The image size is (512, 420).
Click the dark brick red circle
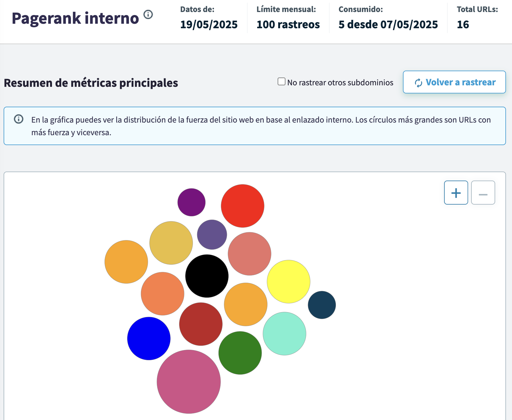[x=201, y=324]
